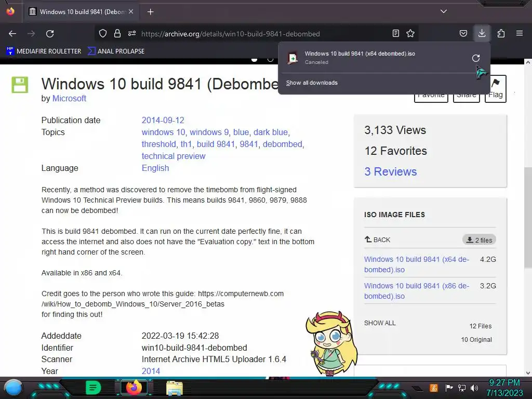Download the x86 debombed ISO link
This screenshot has height=399, width=532.
coord(417,291)
